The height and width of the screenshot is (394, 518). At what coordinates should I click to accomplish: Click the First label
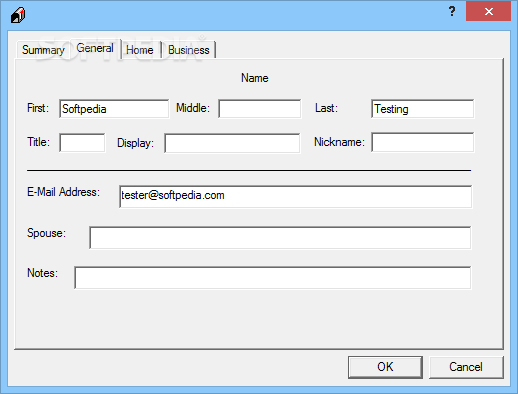tap(38, 108)
